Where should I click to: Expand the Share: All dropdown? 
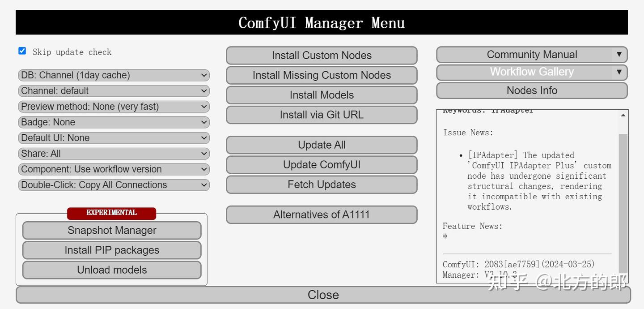point(114,154)
